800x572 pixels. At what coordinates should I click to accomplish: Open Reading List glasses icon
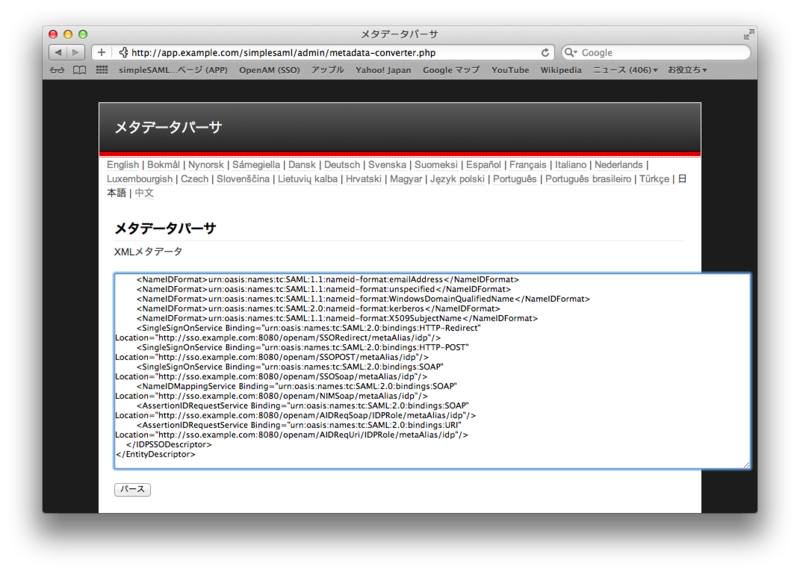click(x=57, y=70)
